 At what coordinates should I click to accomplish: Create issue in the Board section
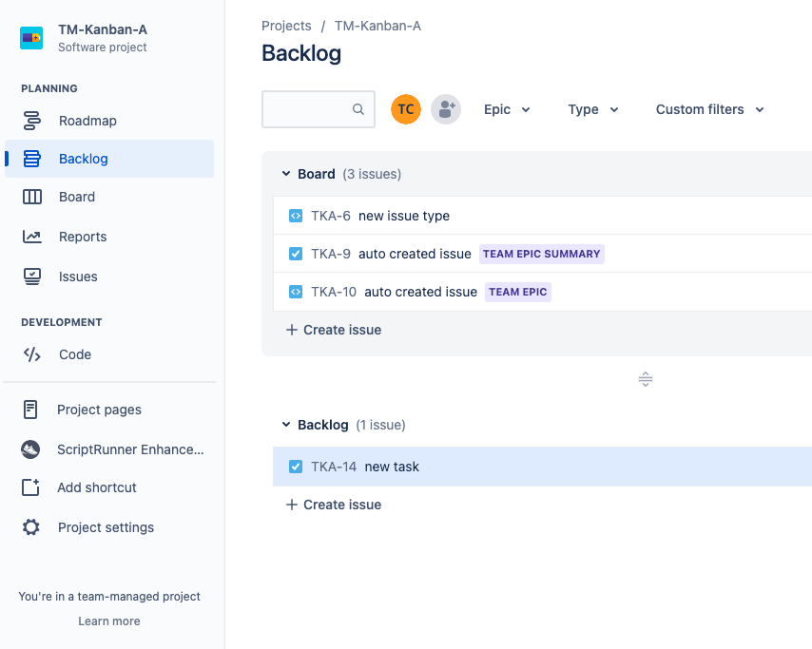pyautogui.click(x=334, y=330)
